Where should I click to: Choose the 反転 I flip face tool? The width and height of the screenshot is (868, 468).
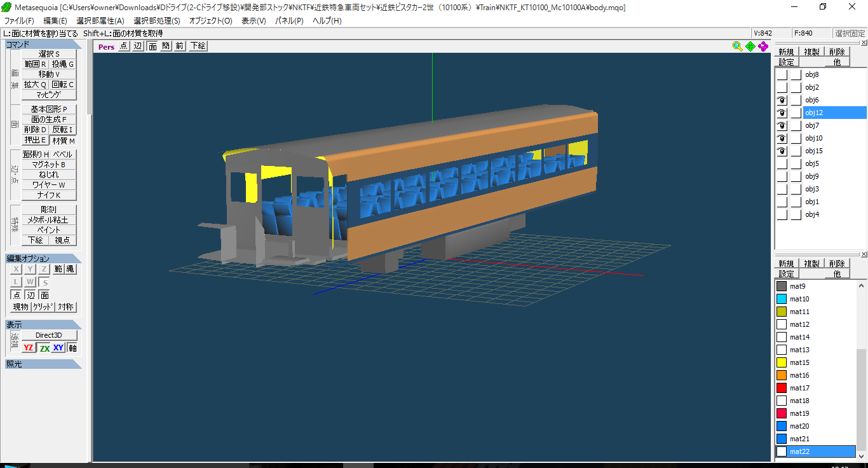tap(63, 130)
